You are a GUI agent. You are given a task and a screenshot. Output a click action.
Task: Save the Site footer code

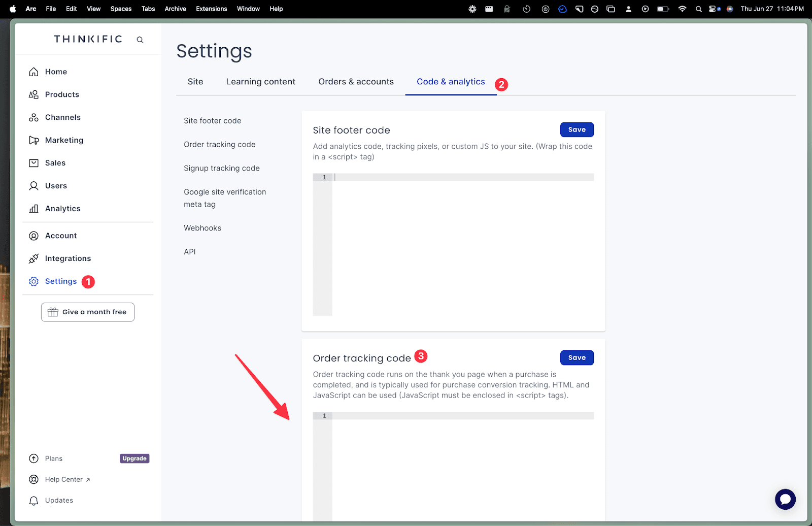pyautogui.click(x=577, y=129)
